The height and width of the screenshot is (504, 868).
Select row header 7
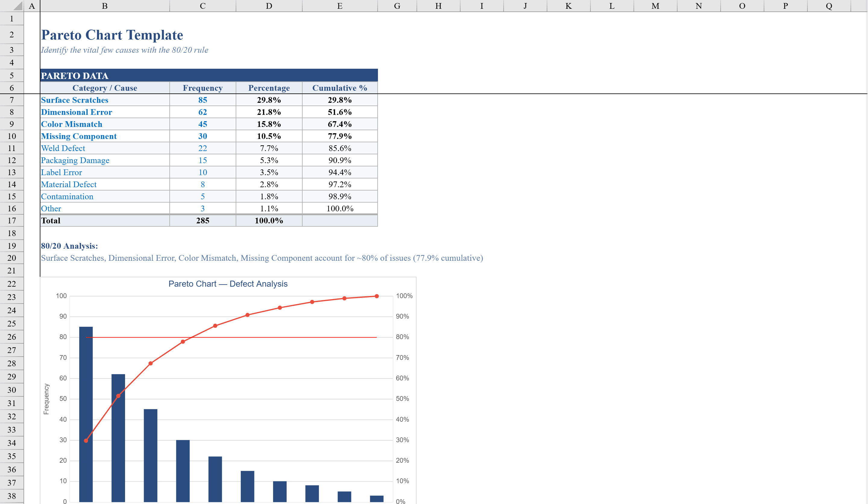click(12, 100)
